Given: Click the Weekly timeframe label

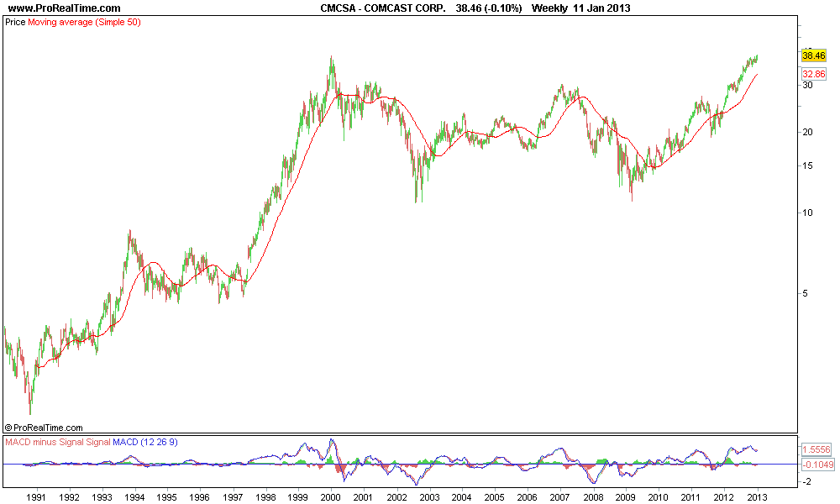Looking at the screenshot, I should pyautogui.click(x=549, y=8).
